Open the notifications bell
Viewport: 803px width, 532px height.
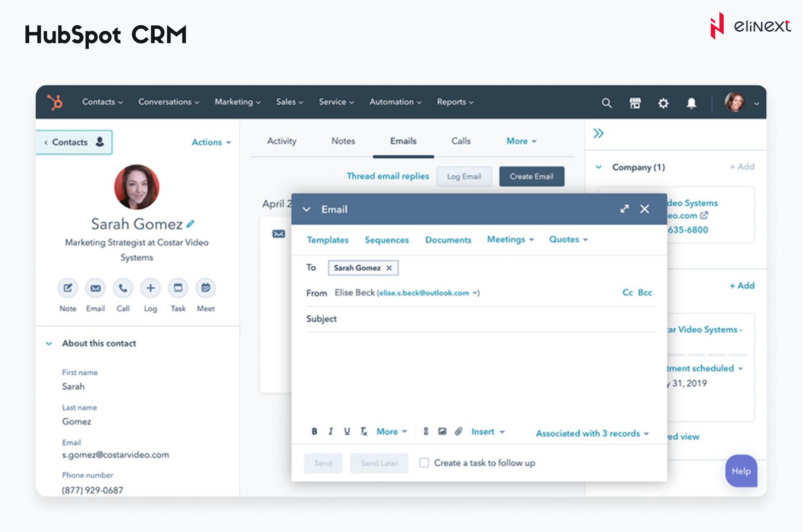click(691, 103)
